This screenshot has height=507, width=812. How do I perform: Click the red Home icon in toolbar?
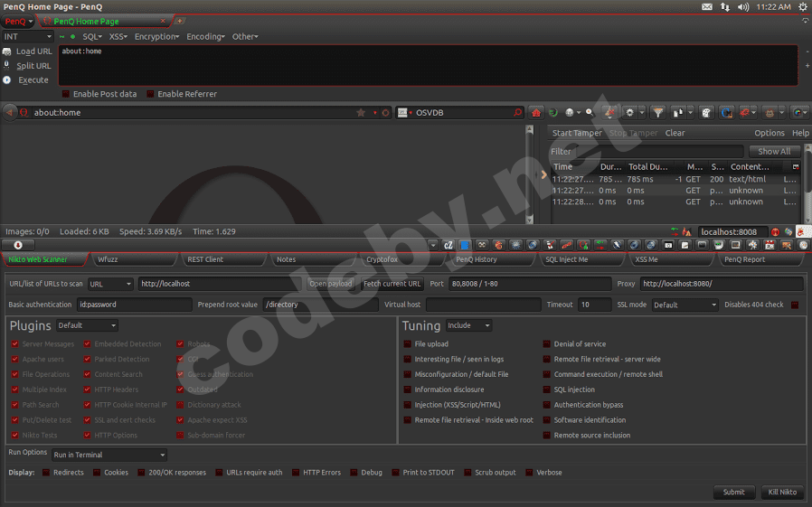pos(536,113)
